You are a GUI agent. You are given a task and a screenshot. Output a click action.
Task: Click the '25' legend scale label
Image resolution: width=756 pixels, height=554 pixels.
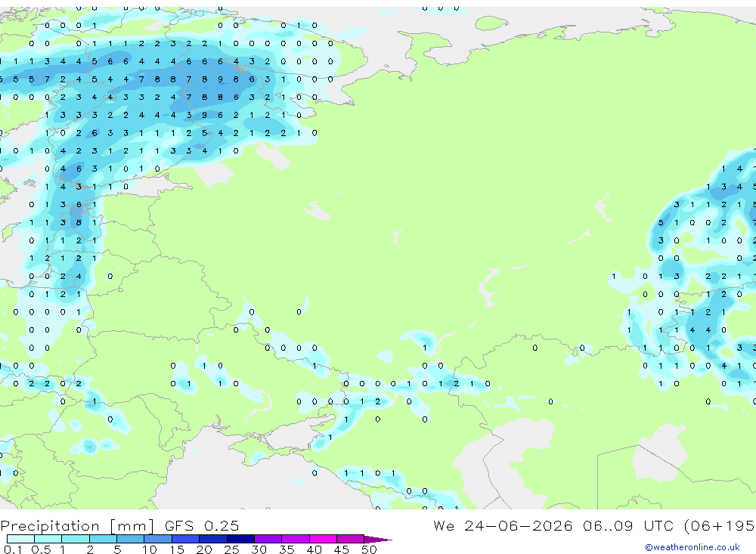(x=232, y=549)
